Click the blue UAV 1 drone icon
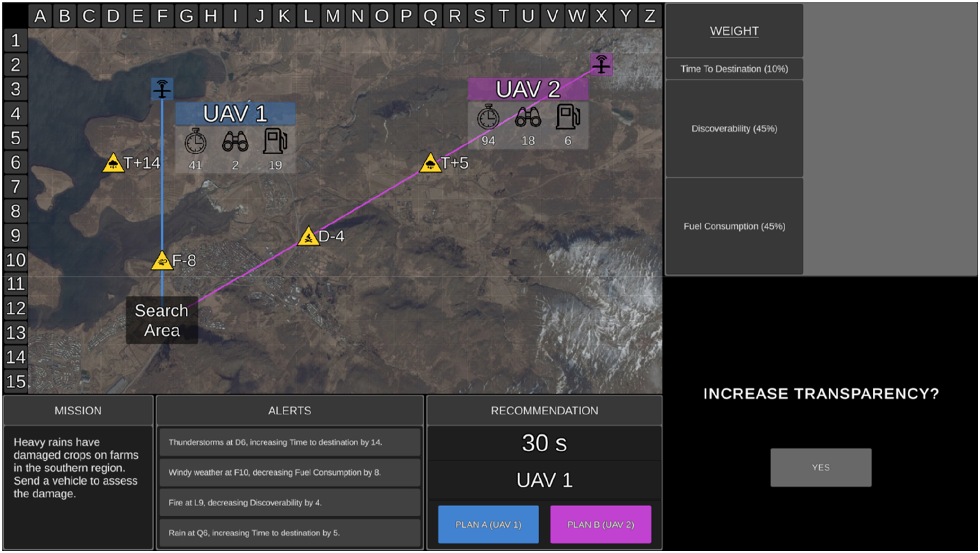This screenshot has width=980, height=553. (162, 89)
